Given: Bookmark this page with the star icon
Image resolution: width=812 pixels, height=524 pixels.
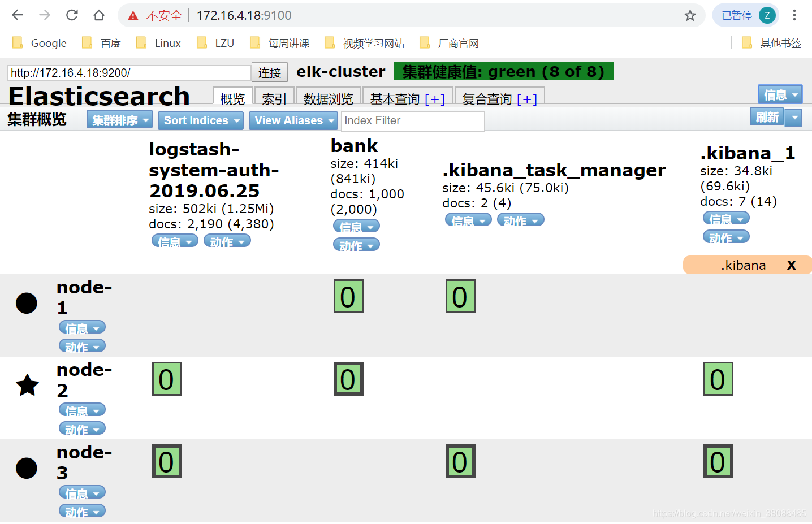Looking at the screenshot, I should tap(690, 15).
